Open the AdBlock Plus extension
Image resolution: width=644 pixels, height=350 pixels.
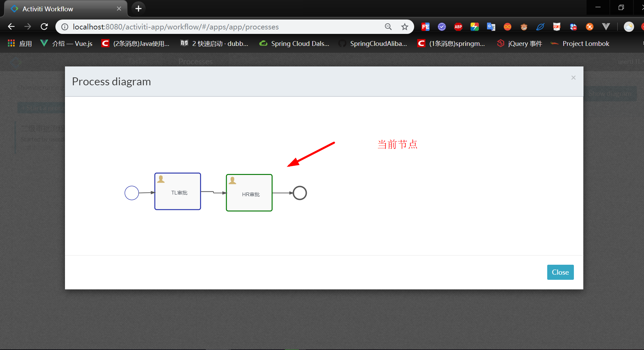458,27
